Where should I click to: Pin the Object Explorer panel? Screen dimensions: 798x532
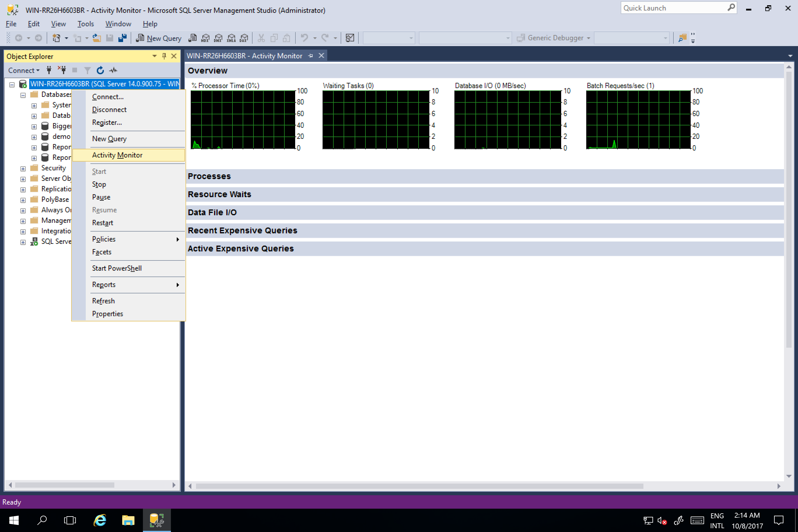(164, 56)
